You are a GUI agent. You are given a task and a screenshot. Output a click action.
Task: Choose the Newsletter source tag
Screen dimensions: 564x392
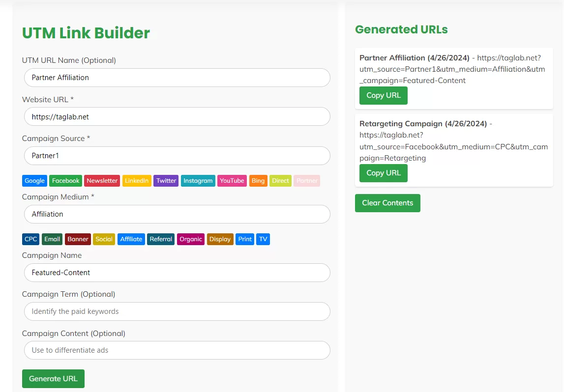click(102, 181)
